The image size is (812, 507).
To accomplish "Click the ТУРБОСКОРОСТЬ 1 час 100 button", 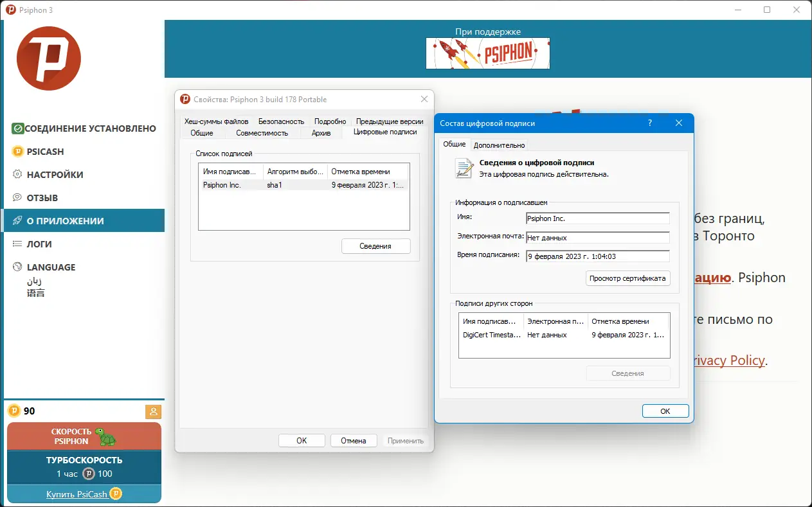I will point(84,467).
